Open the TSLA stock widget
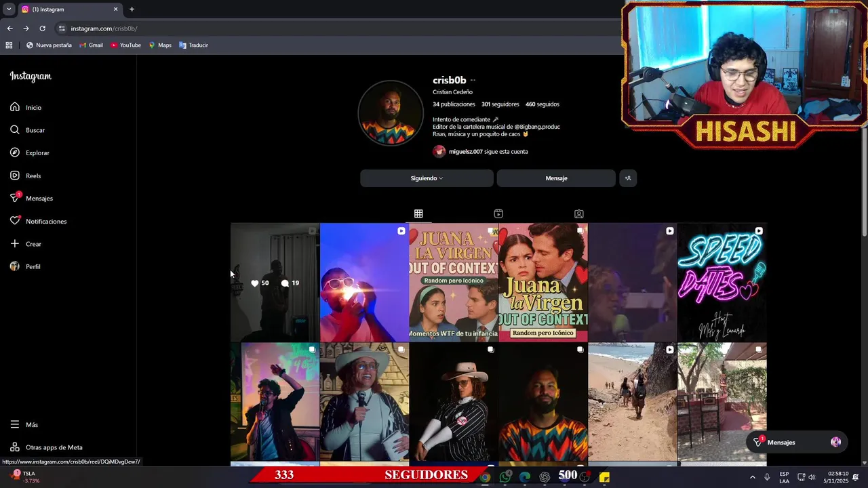Image resolution: width=868 pixels, height=488 pixels. (25, 477)
